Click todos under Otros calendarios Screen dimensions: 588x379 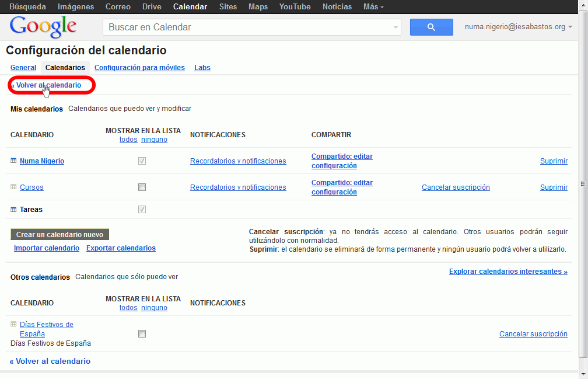point(128,308)
